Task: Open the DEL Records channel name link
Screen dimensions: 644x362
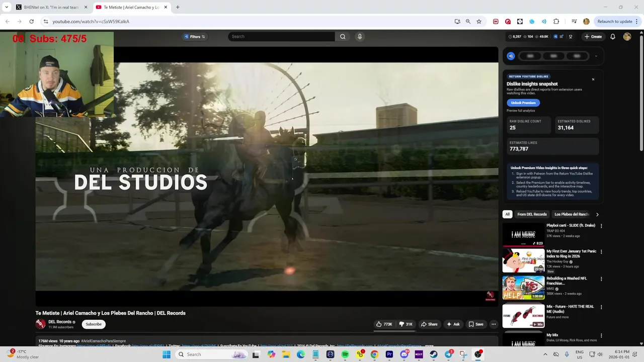Action: pyautogui.click(x=60, y=322)
